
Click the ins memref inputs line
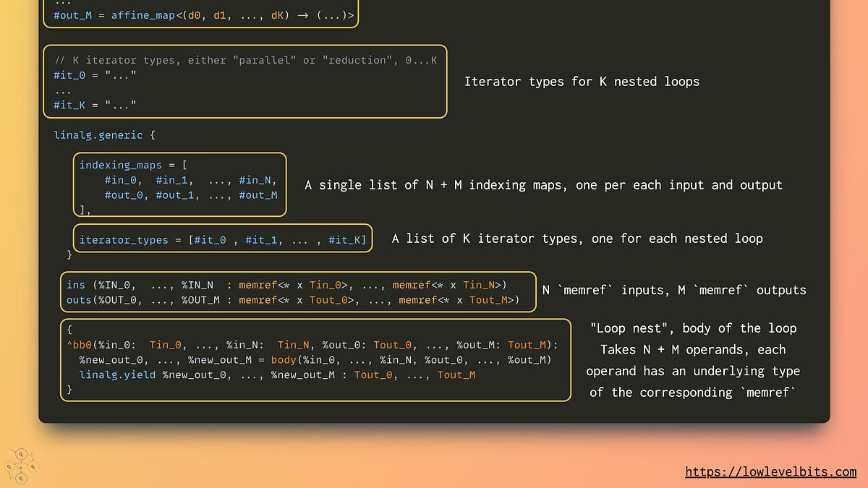pyautogui.click(x=286, y=285)
